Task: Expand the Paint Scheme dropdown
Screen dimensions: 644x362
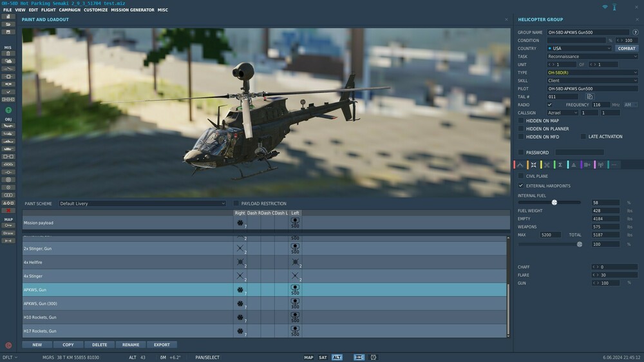Action: [142, 204]
